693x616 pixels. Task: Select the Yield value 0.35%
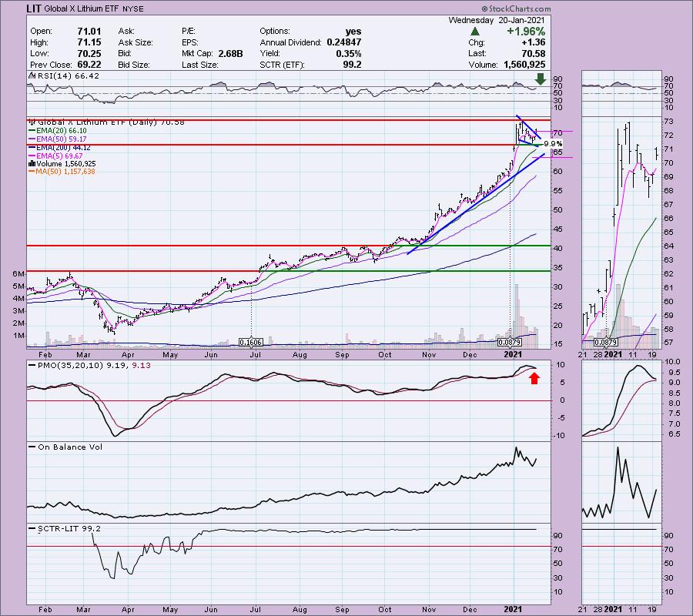coord(349,53)
